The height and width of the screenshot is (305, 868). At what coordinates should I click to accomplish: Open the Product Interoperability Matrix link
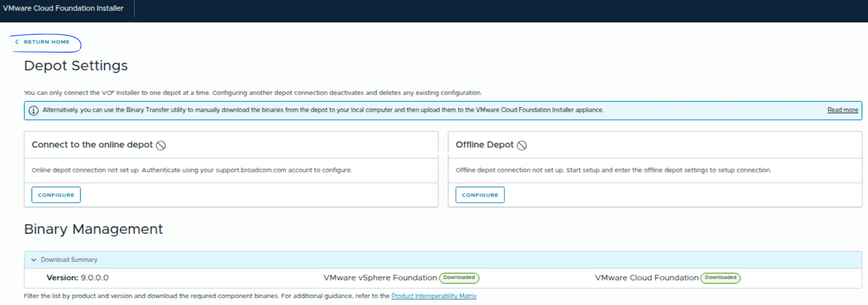(434, 296)
